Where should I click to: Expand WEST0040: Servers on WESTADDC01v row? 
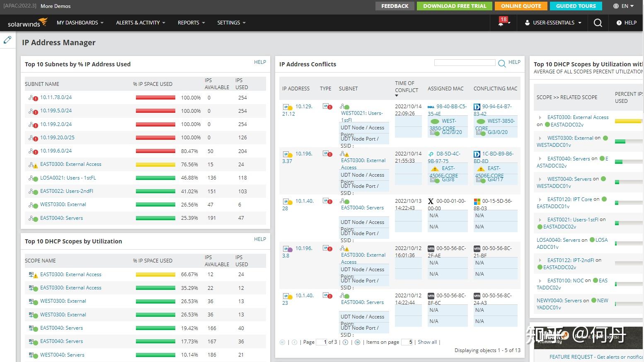pyautogui.click(x=540, y=180)
